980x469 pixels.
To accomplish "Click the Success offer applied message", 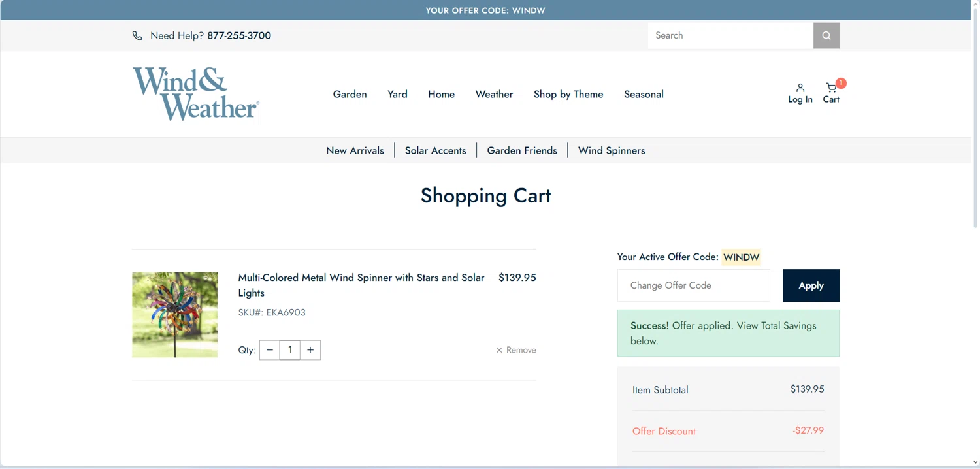I will coord(728,333).
